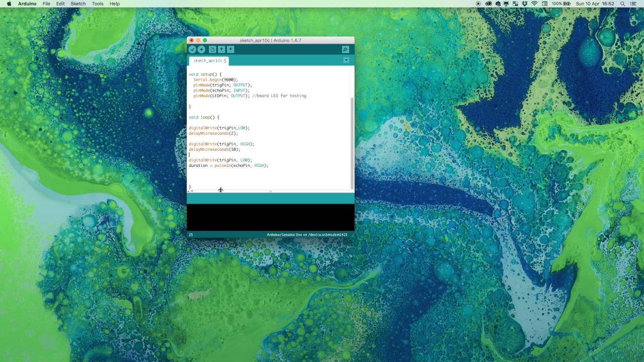The height and width of the screenshot is (362, 644).
Task: Click the Verify checkmark button
Action: coord(192,49)
